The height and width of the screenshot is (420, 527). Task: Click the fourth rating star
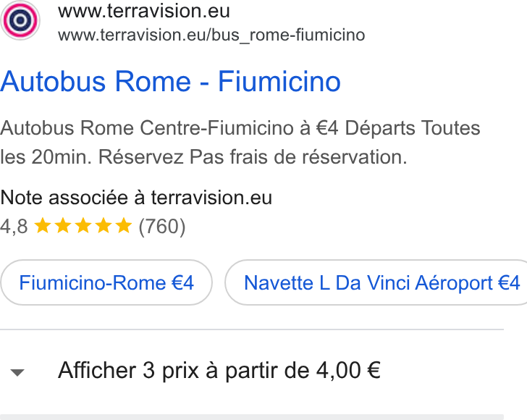pyautogui.click(x=104, y=225)
